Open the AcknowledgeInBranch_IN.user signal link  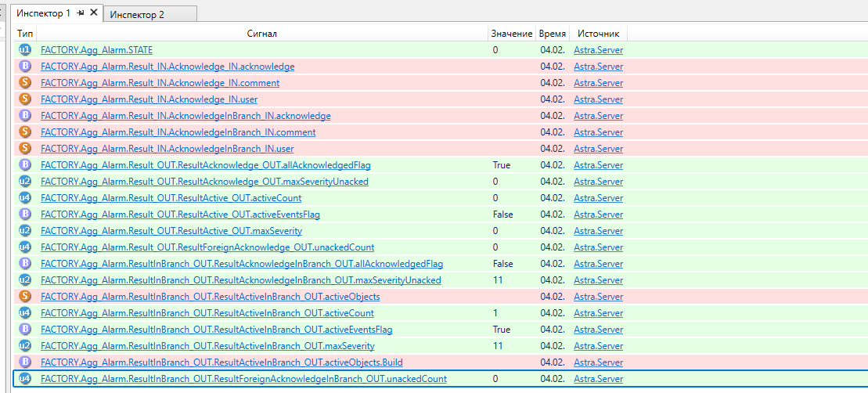click(167, 149)
